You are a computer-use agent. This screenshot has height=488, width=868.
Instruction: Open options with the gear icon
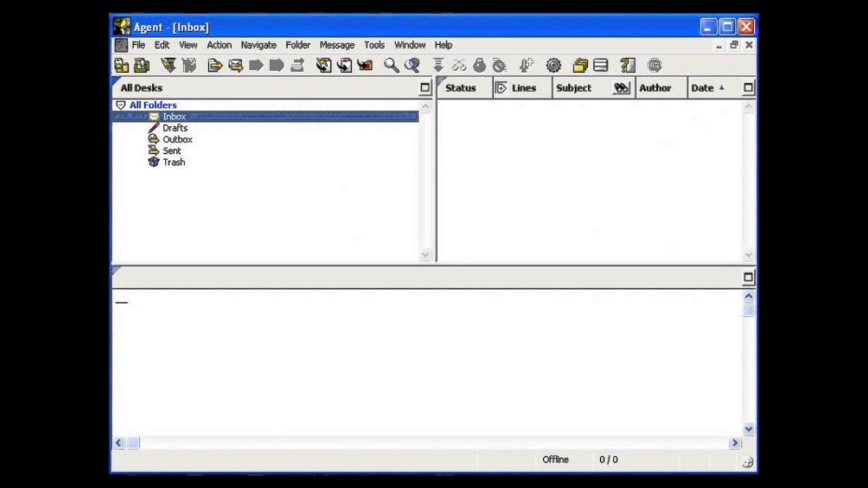pos(553,66)
